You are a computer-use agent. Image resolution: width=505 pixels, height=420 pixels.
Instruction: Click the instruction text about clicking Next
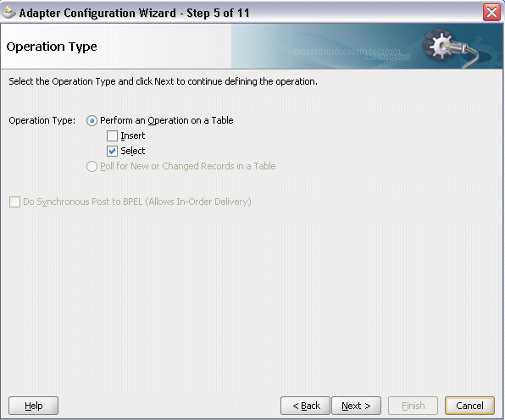coord(163,81)
